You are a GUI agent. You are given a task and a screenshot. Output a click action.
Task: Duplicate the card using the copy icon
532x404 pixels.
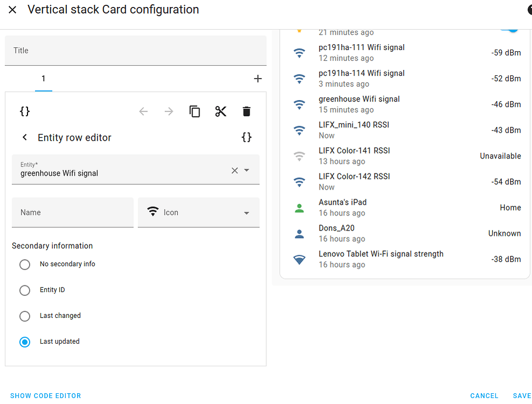pos(195,112)
